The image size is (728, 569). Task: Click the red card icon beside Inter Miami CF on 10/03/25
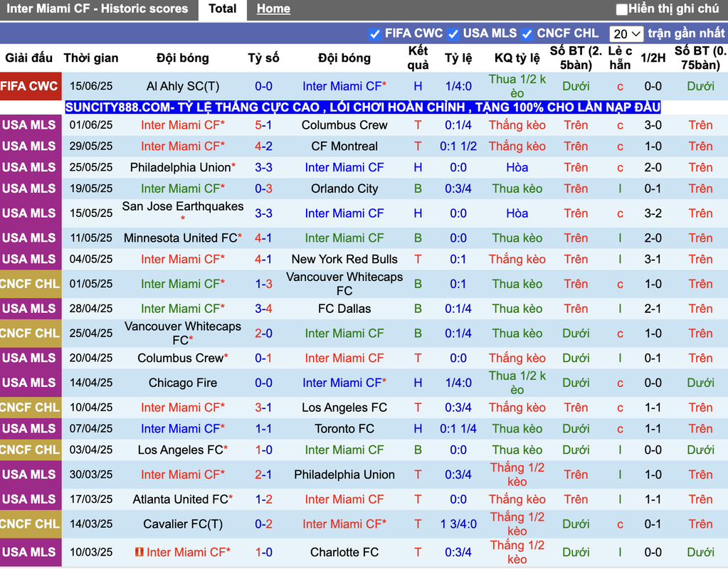point(139,552)
